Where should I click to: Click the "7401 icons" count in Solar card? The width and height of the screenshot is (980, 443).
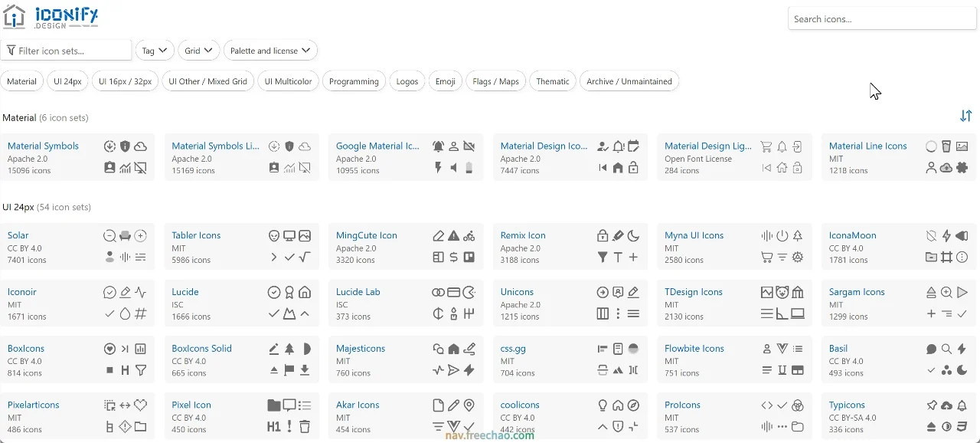click(27, 260)
